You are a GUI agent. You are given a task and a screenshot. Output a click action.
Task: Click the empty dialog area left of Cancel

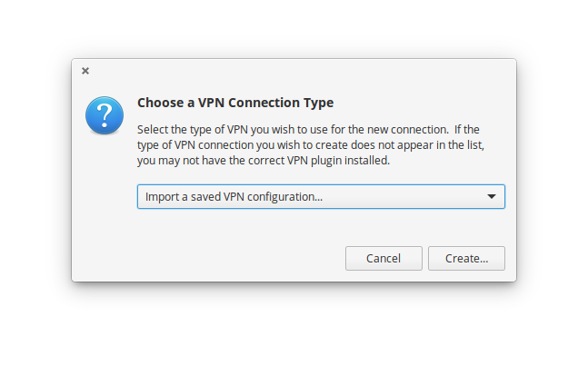pyautogui.click(x=210, y=258)
